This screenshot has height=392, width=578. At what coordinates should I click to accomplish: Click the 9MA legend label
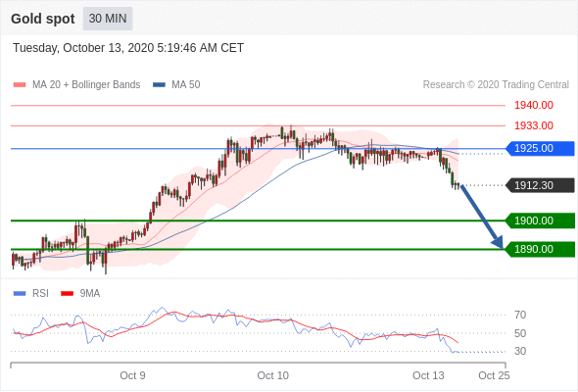pyautogui.click(x=90, y=294)
